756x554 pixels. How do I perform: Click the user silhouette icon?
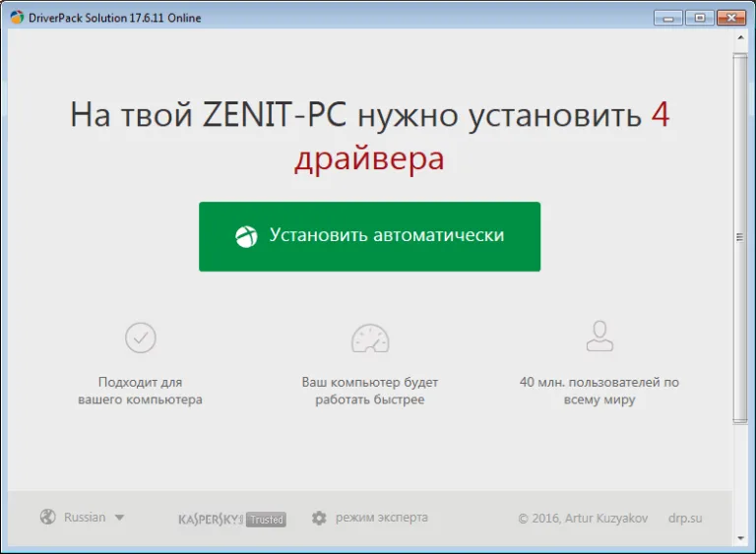pyautogui.click(x=599, y=337)
